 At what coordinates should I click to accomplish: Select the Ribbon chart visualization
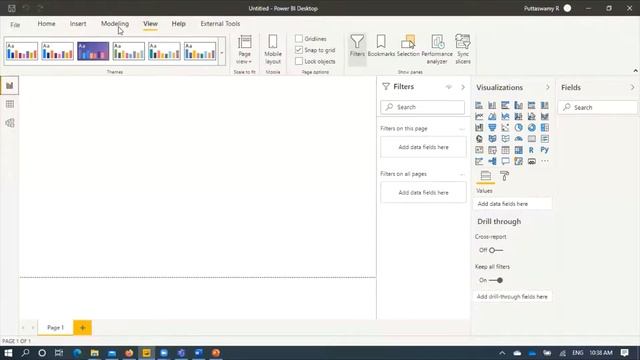(544, 117)
